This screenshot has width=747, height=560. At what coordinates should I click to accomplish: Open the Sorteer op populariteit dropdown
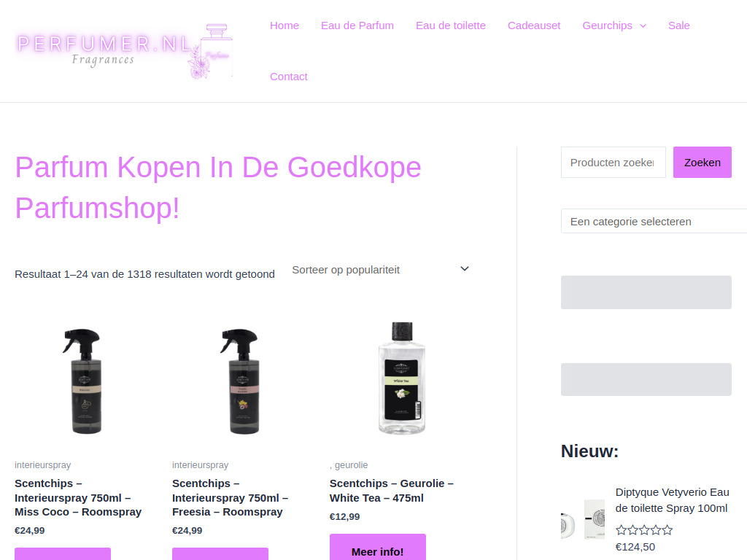(380, 270)
